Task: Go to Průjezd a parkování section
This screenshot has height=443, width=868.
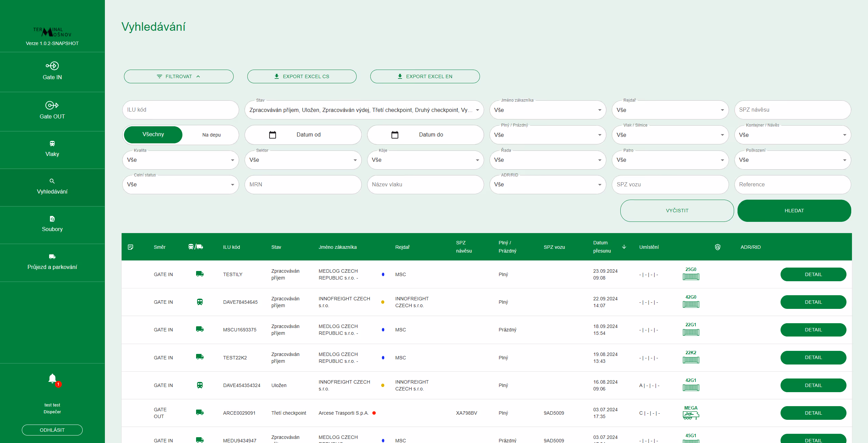Action: click(52, 262)
